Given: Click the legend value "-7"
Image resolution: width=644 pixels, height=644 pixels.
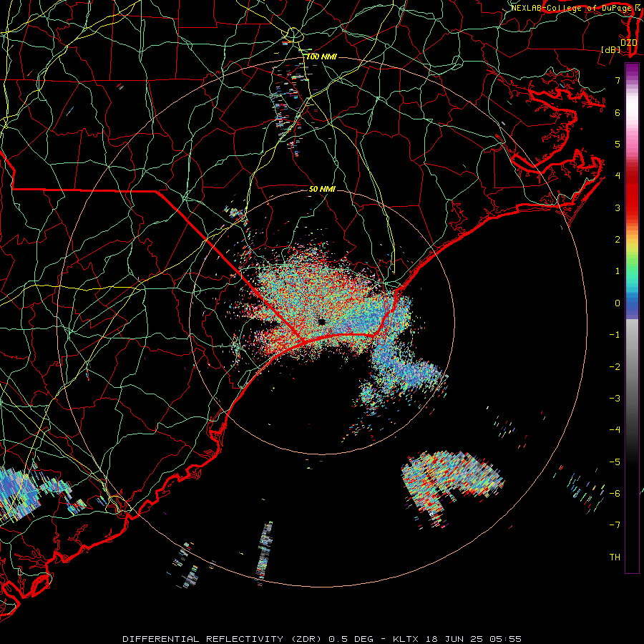Looking at the screenshot, I should pyautogui.click(x=615, y=525).
